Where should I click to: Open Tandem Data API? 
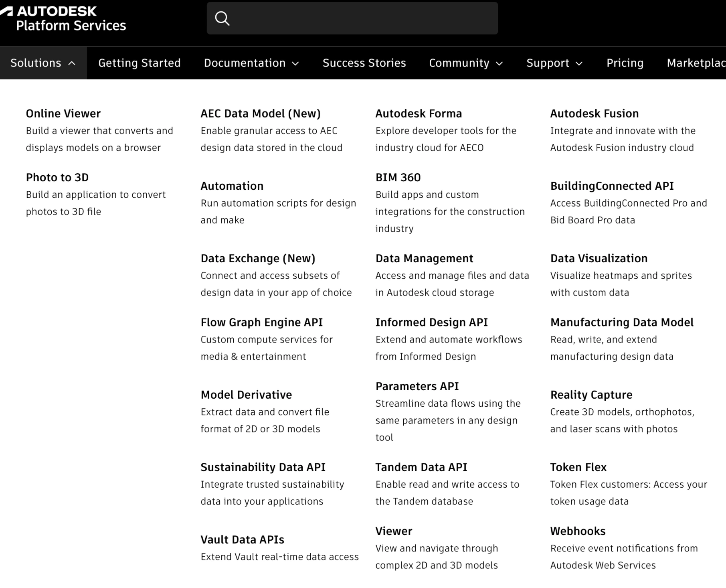(421, 467)
